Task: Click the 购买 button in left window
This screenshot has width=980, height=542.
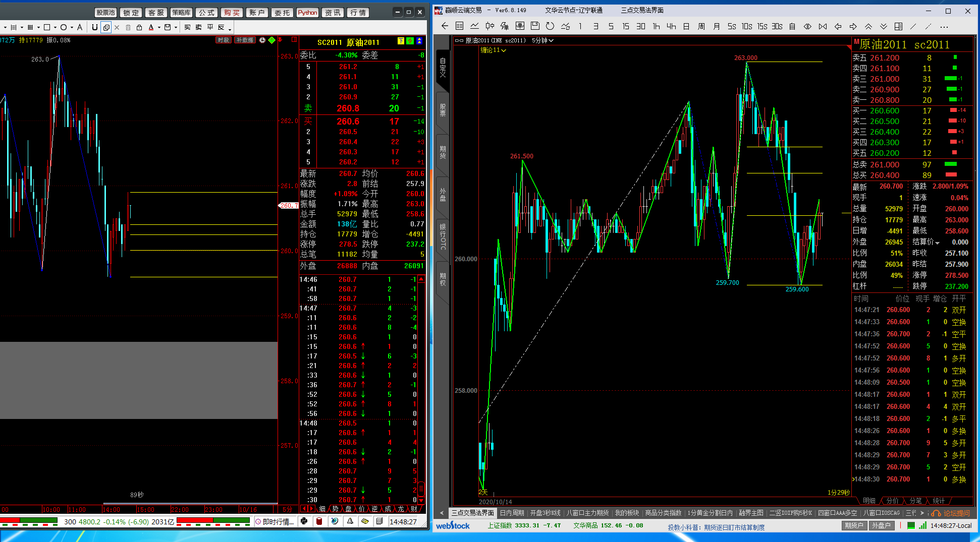Action: point(232,13)
